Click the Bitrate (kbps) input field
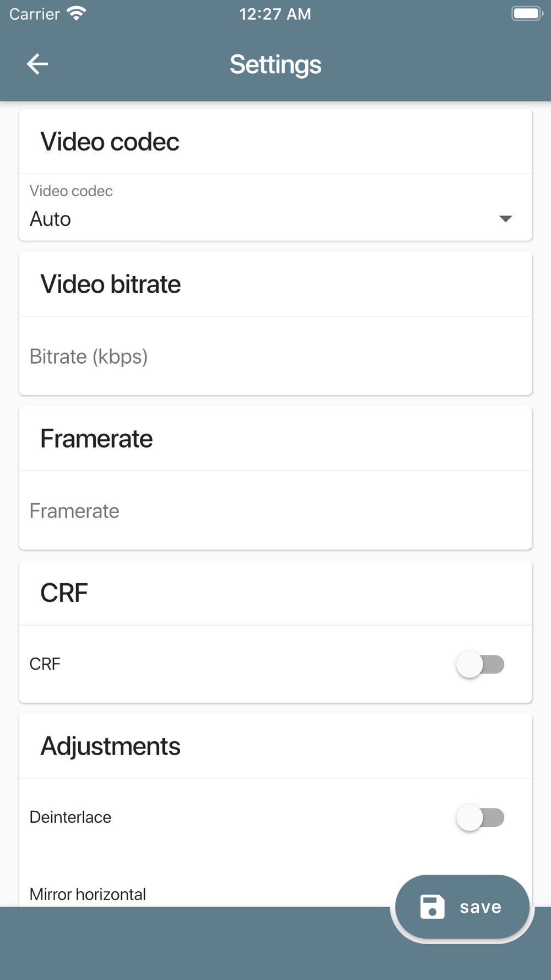The width and height of the screenshot is (551, 980). tap(274, 357)
